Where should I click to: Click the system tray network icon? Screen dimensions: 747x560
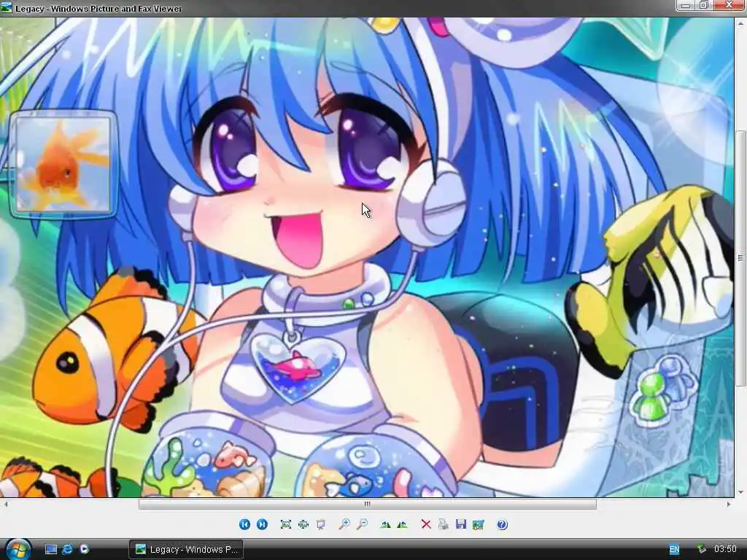(x=701, y=549)
